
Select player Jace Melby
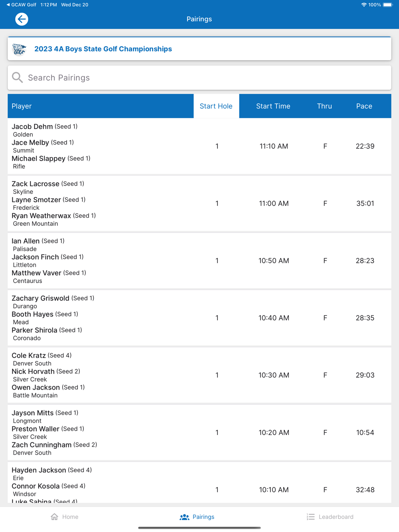click(30, 142)
